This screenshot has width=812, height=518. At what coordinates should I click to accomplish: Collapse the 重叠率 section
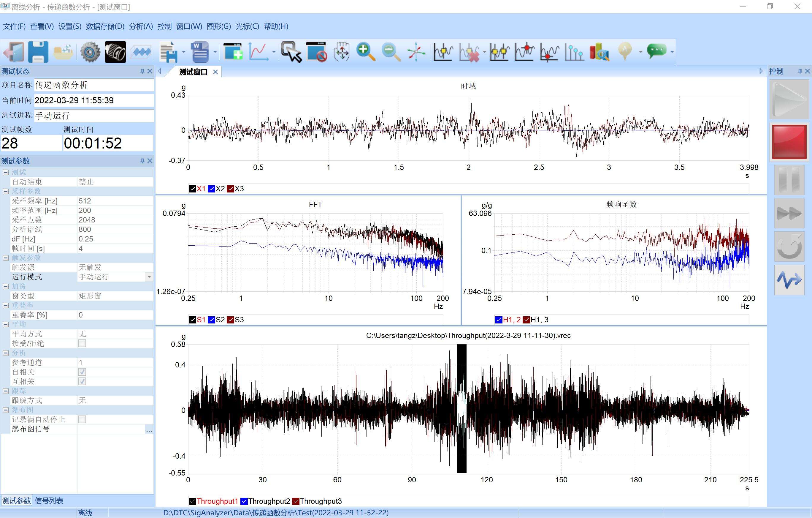point(6,305)
